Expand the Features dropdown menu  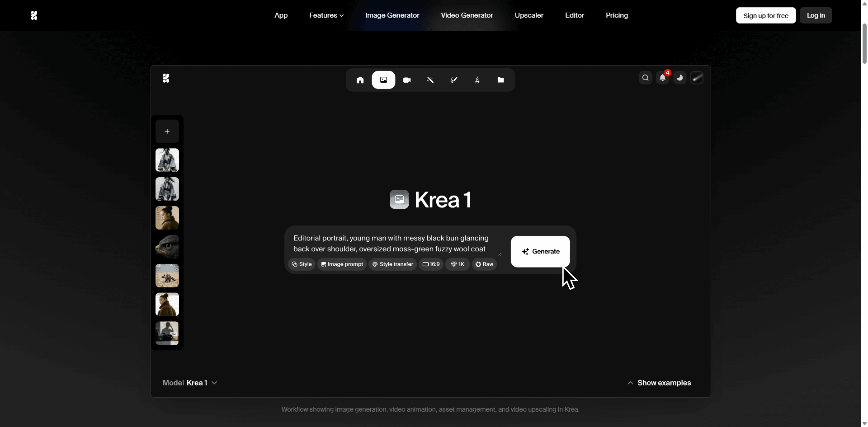point(326,15)
